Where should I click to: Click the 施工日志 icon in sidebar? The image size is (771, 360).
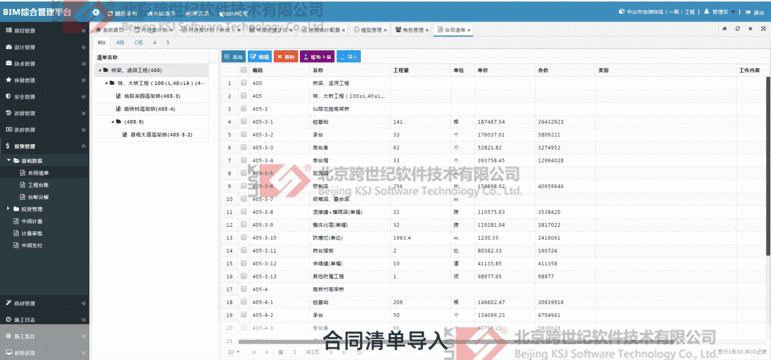point(8,319)
